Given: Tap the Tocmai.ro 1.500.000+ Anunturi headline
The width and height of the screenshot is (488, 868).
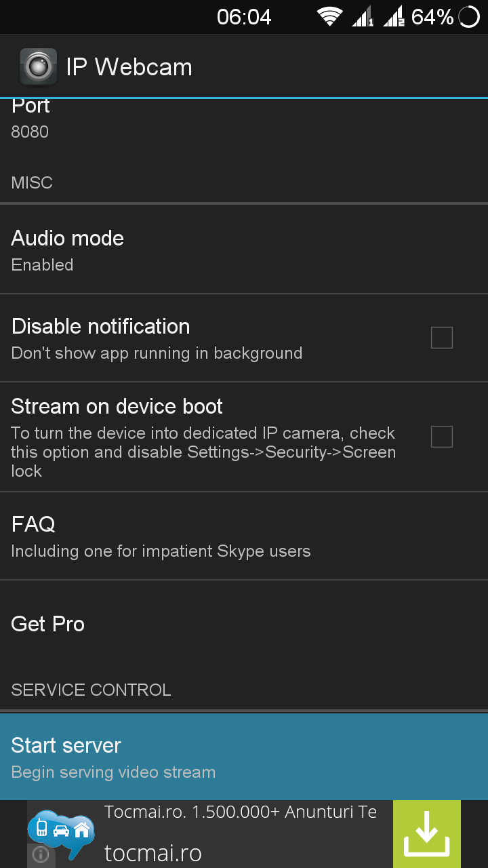Looking at the screenshot, I should point(241,812).
